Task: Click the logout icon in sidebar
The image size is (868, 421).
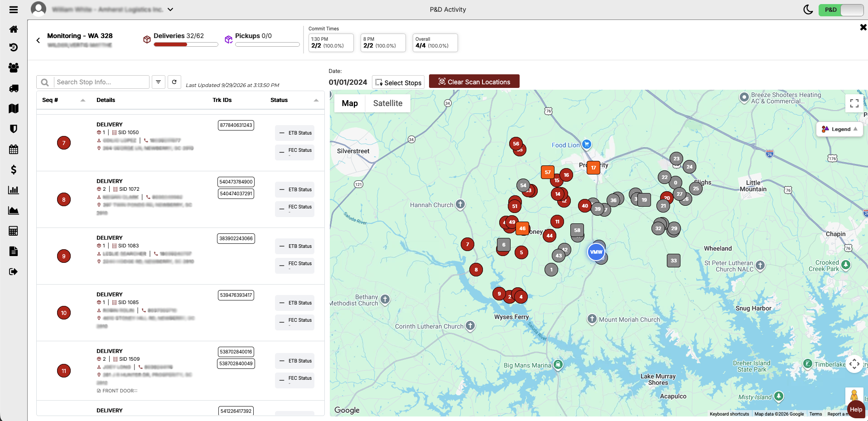Action: pyautogui.click(x=14, y=271)
